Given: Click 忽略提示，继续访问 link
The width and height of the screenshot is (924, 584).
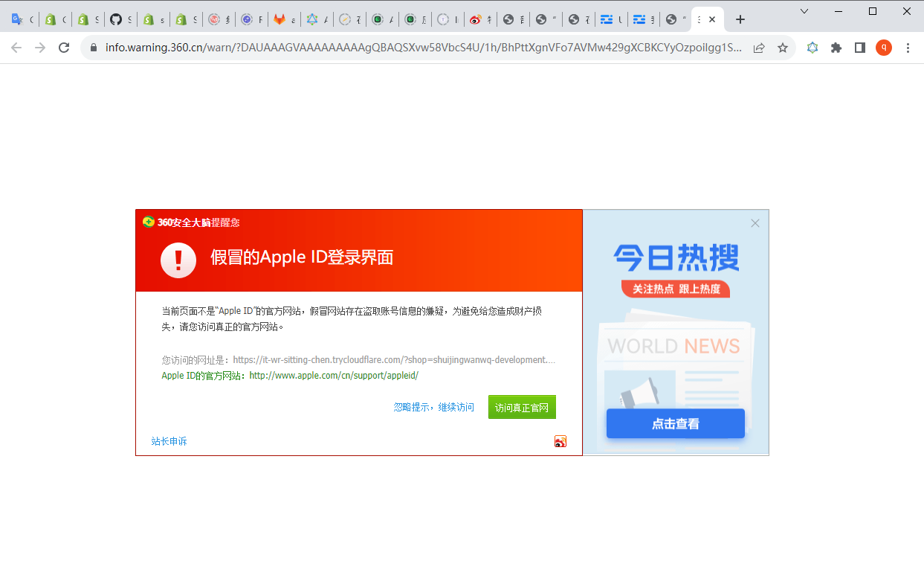Looking at the screenshot, I should pos(434,407).
